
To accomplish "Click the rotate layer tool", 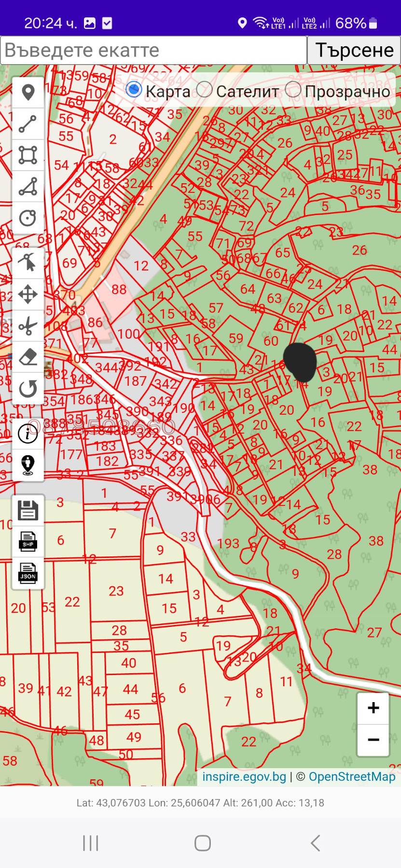I will click(28, 389).
